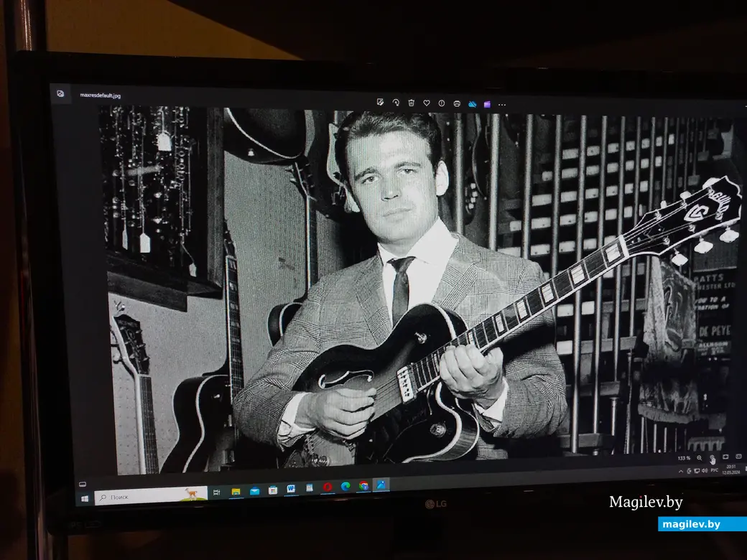Click the 133 % zoom level indicator
Screen dimensions: 747x560
[683, 458]
